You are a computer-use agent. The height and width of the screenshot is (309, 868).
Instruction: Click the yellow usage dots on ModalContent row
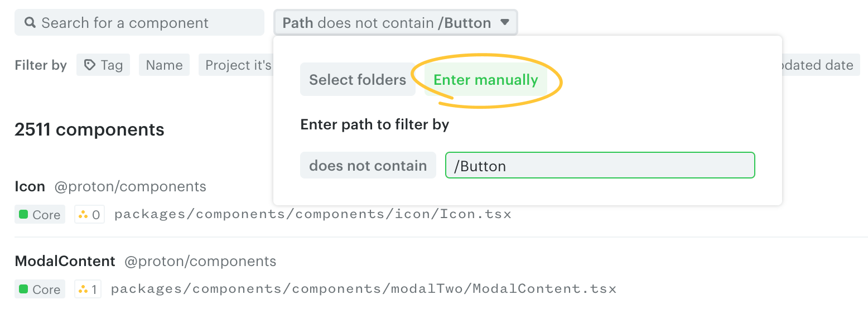(x=83, y=289)
